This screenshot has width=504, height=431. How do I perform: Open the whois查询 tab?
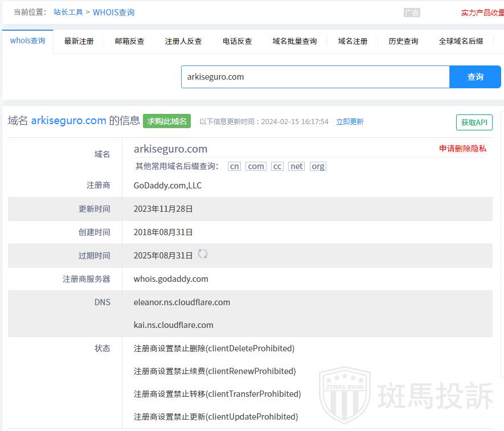pyautogui.click(x=27, y=41)
